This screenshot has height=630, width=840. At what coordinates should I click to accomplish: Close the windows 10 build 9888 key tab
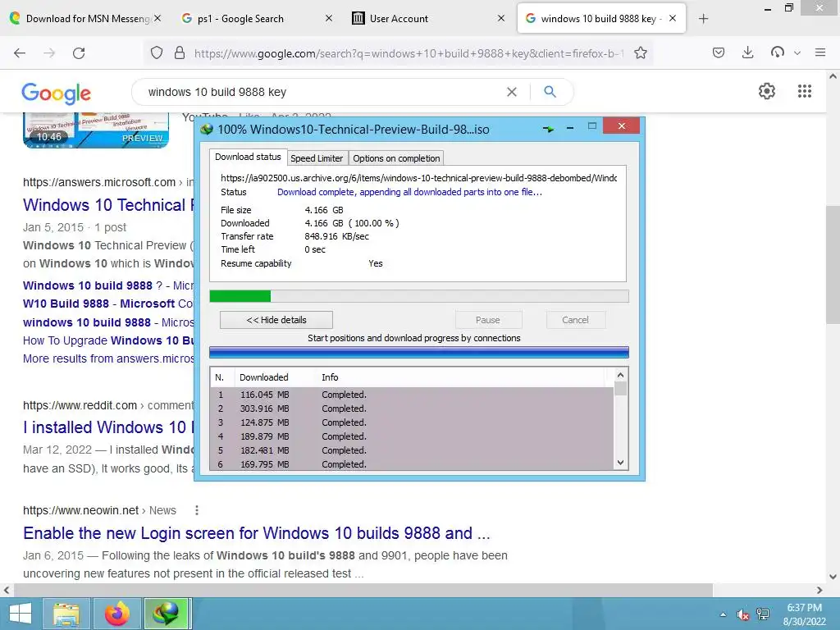click(x=673, y=18)
